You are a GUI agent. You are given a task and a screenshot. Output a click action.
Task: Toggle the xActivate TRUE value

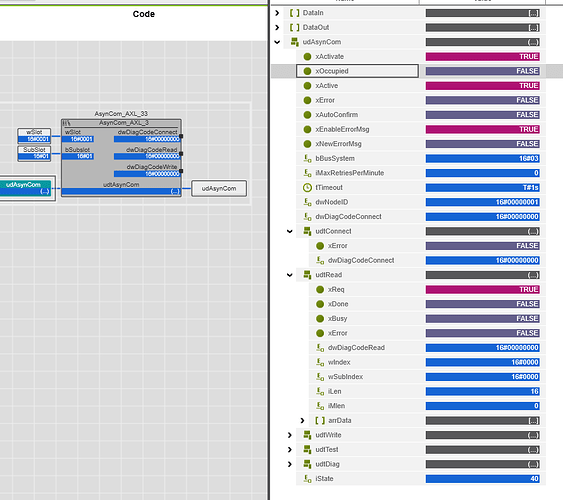[483, 57]
